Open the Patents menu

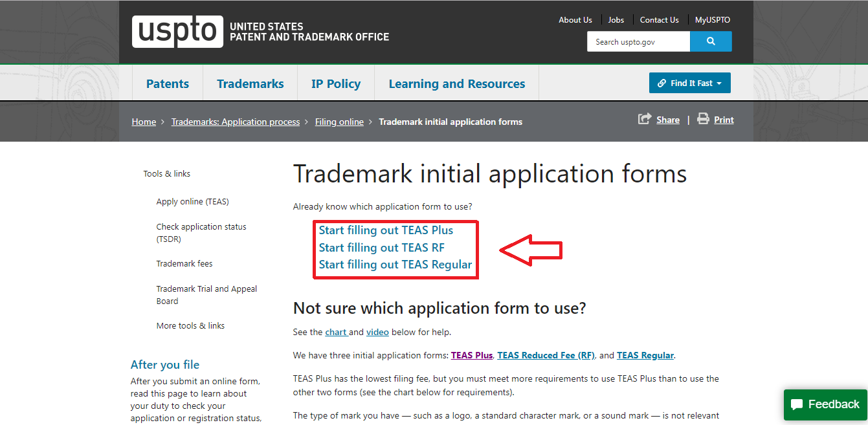(168, 83)
